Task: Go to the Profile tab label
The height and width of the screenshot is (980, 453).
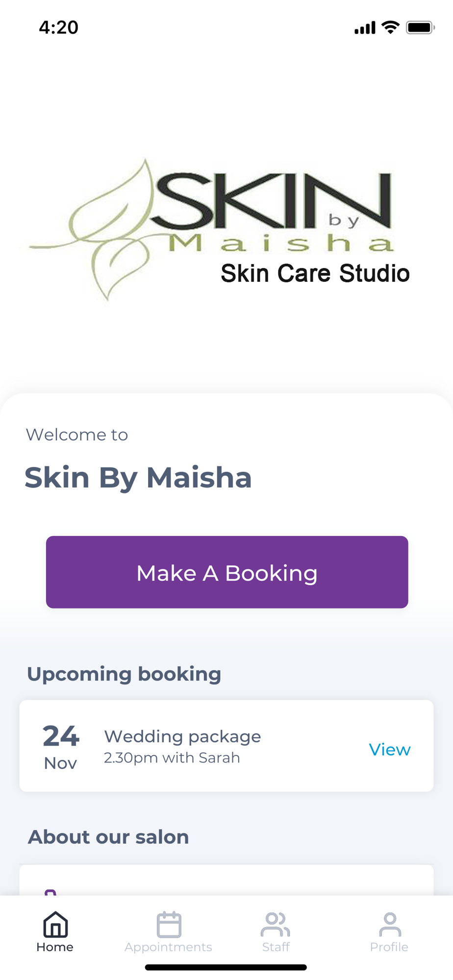Action: click(x=389, y=947)
